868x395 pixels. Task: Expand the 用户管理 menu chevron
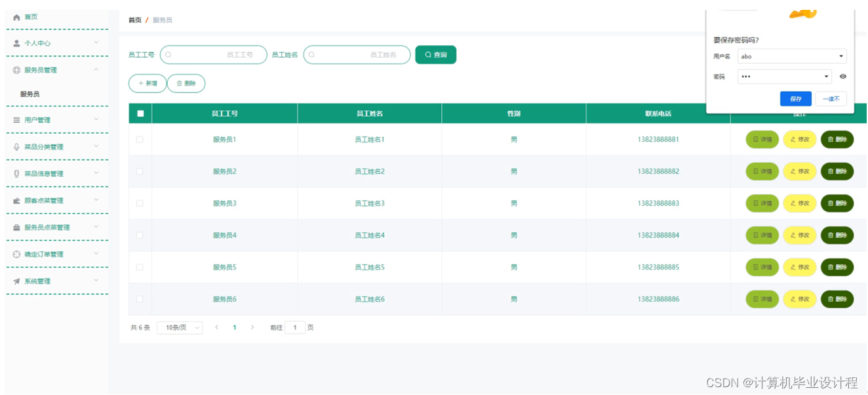pos(96,119)
